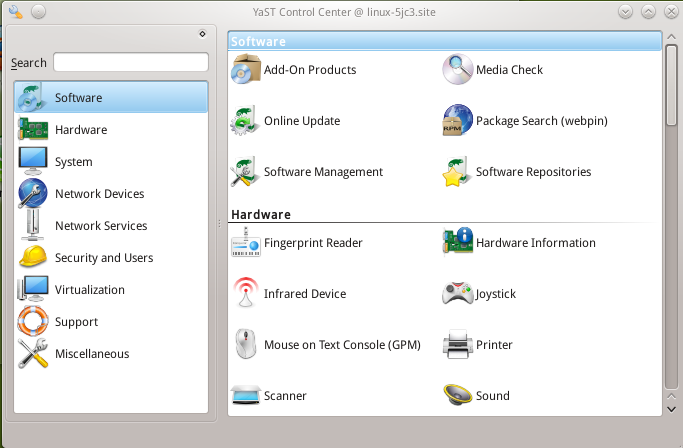This screenshot has height=448, width=683.
Task: Launch Online Update icon
Action: click(x=246, y=120)
